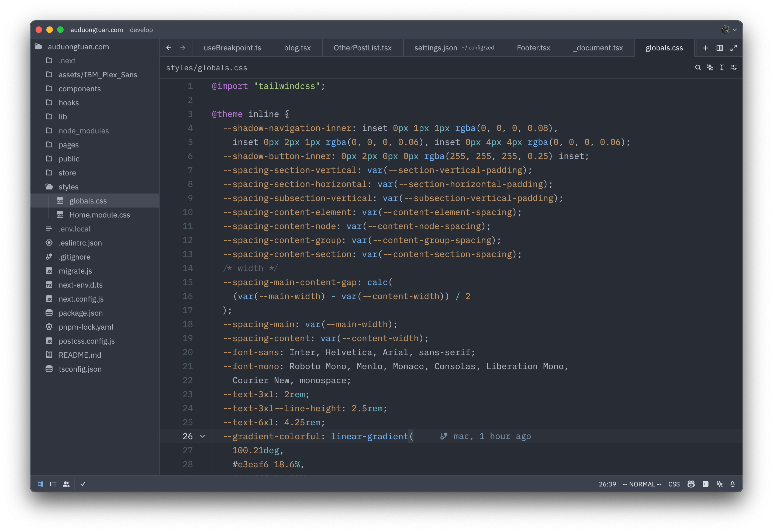
Task: Open buffer search magnifier icon
Action: [698, 68]
